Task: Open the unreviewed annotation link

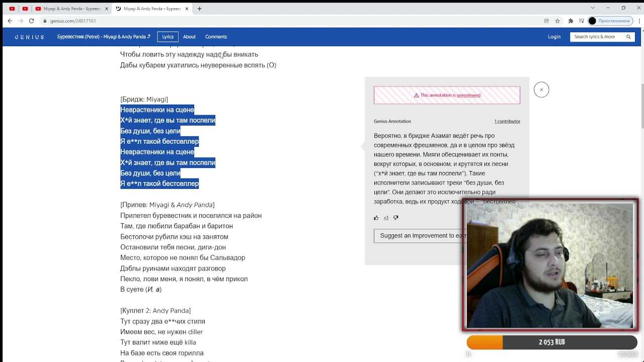Action: click(468, 95)
